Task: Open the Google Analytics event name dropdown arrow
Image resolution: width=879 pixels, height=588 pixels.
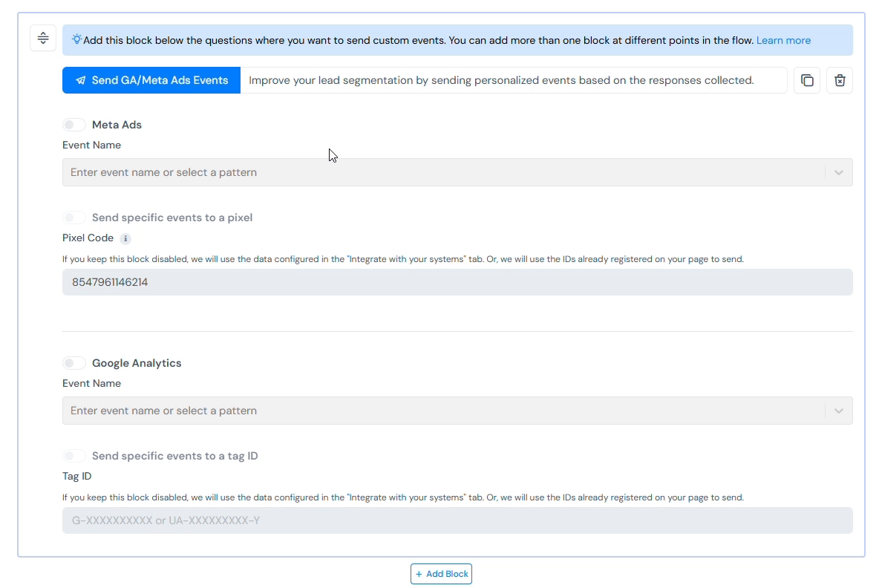Action: (x=839, y=411)
